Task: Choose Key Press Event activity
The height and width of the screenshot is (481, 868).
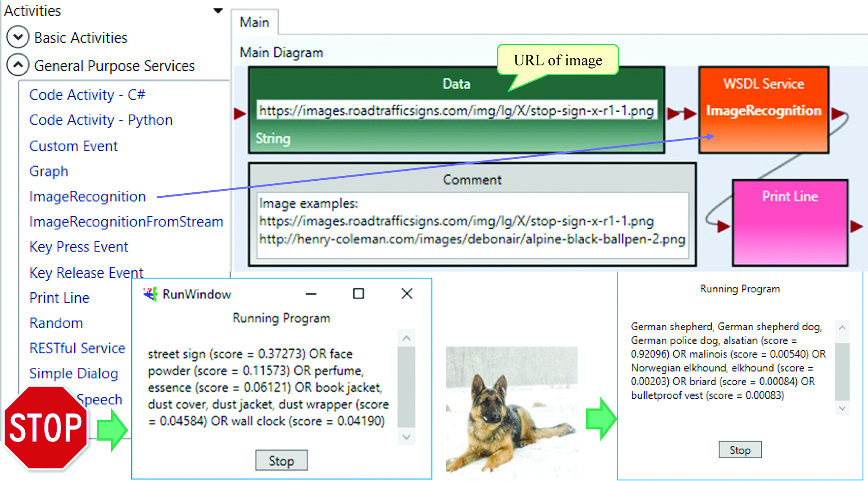Action: point(79,247)
